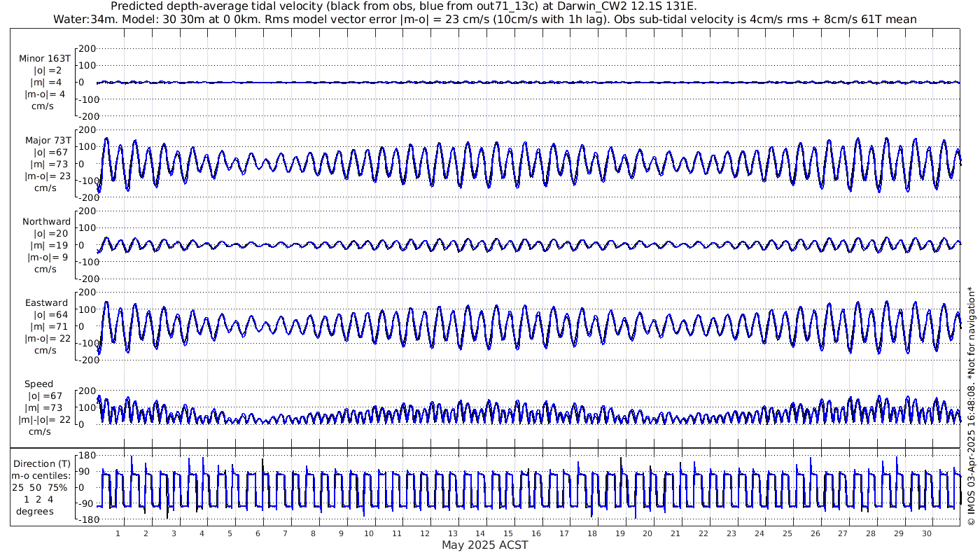Select day 30 on the date axis
The width and height of the screenshot is (980, 560).
[x=927, y=533]
